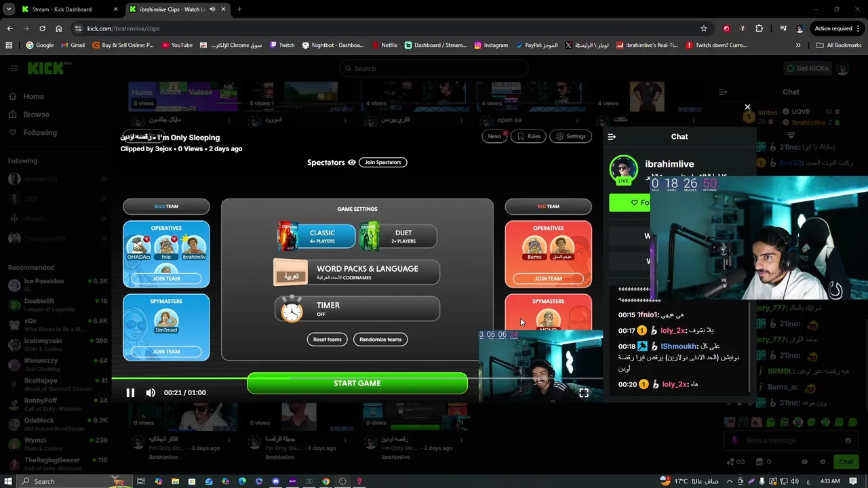Open xQc recommended channel
The image size is (868, 488).
57,325
